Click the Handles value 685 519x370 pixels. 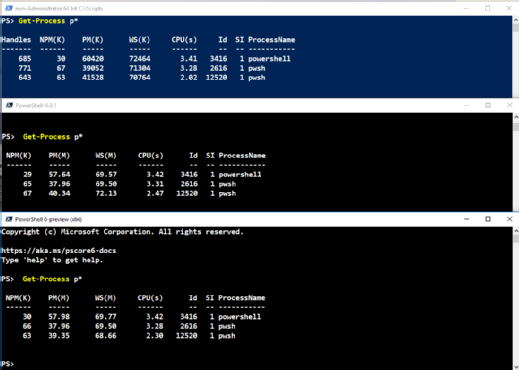(x=25, y=59)
